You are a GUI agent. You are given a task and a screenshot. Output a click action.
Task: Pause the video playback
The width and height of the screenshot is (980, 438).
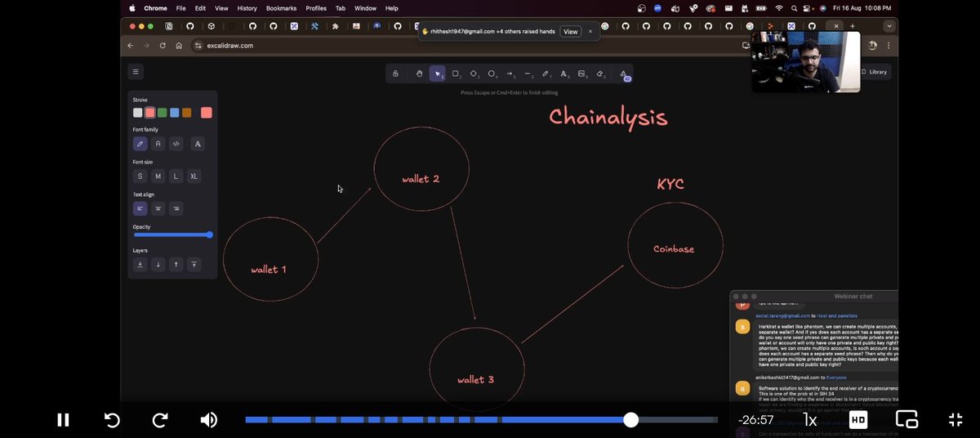click(63, 420)
